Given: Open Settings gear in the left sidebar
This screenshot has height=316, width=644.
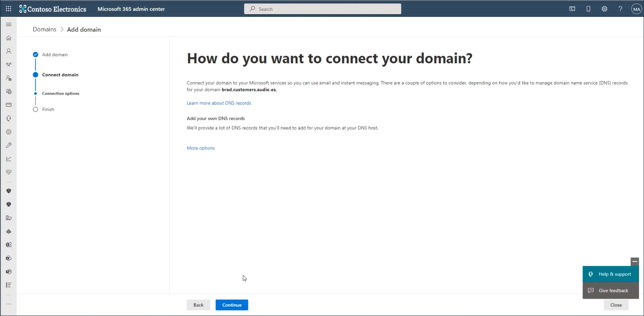Looking at the screenshot, I should coord(8,132).
